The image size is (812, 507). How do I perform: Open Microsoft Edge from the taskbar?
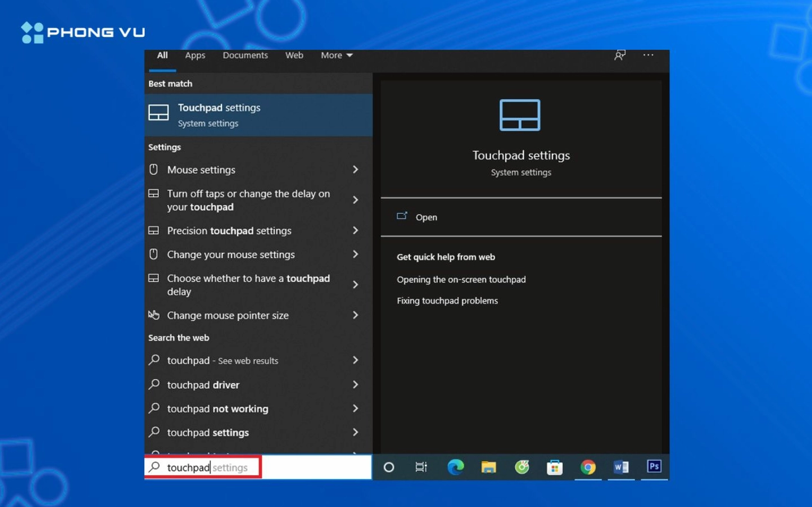pyautogui.click(x=455, y=467)
